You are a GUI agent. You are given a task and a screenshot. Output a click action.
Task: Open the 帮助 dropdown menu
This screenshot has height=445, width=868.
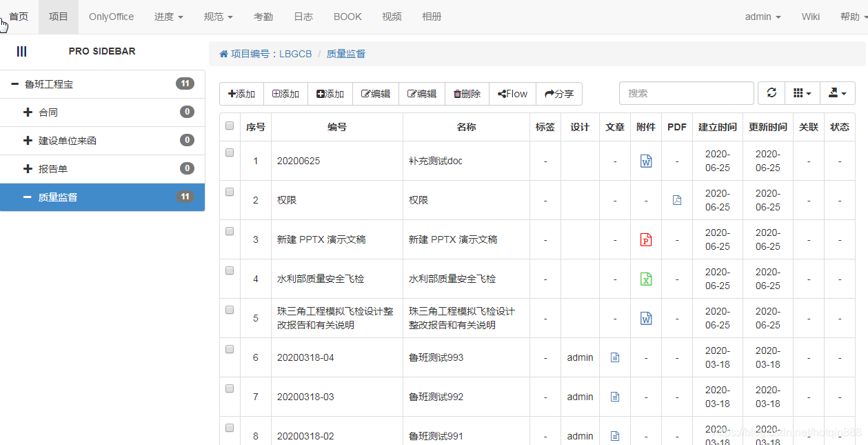(x=854, y=17)
